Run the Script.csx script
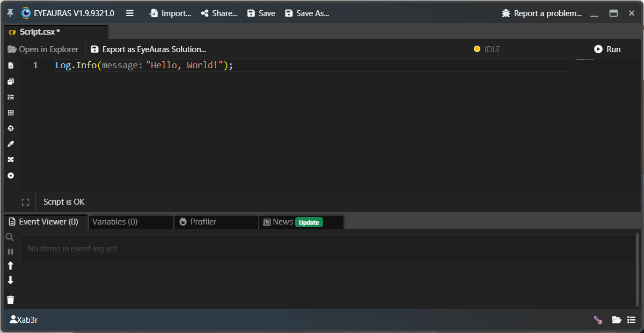The image size is (644, 333). pos(608,48)
